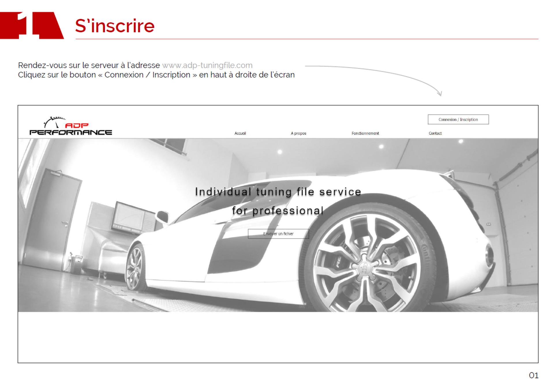Open the Accueil menu item
The height and width of the screenshot is (392, 554).
(240, 133)
